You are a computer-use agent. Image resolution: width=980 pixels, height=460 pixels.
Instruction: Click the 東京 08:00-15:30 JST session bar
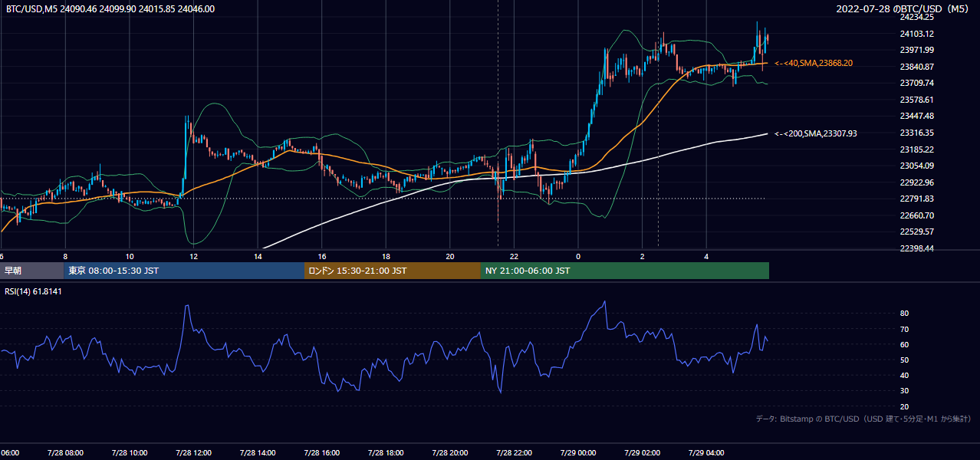184,271
